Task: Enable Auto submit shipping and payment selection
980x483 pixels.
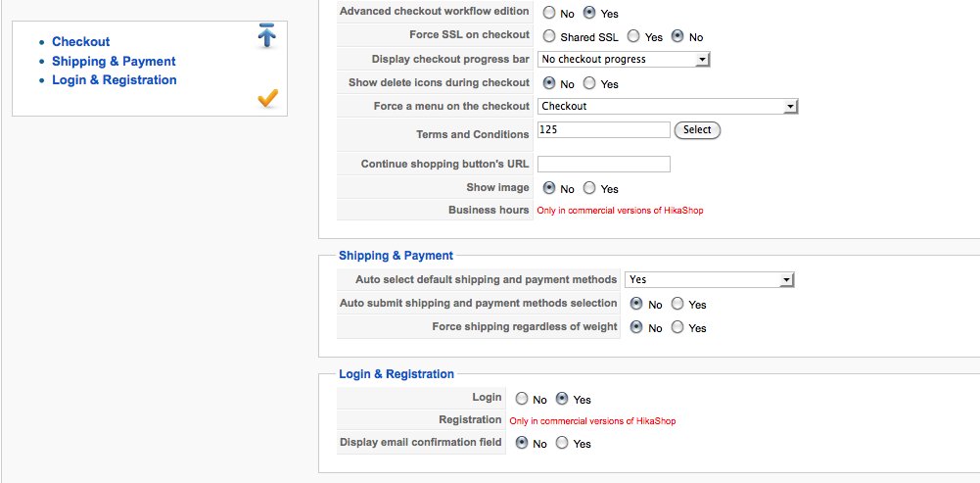Action: click(x=677, y=304)
